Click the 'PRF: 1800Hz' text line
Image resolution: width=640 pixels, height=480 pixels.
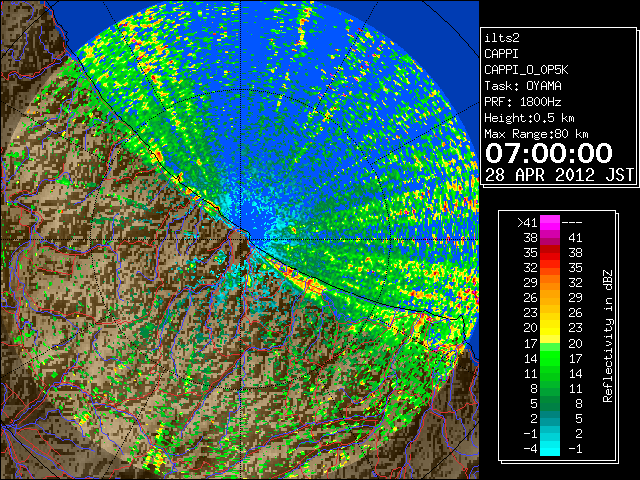(x=523, y=102)
